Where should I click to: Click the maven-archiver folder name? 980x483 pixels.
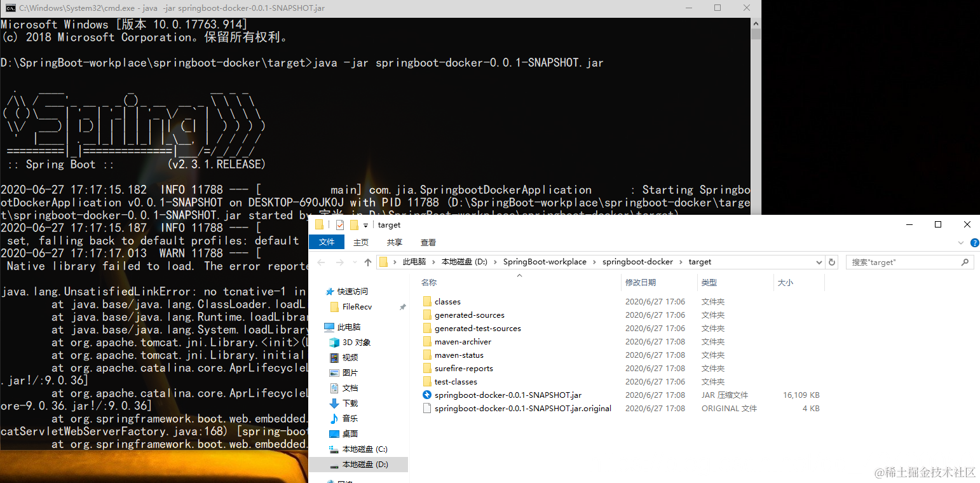[463, 342]
